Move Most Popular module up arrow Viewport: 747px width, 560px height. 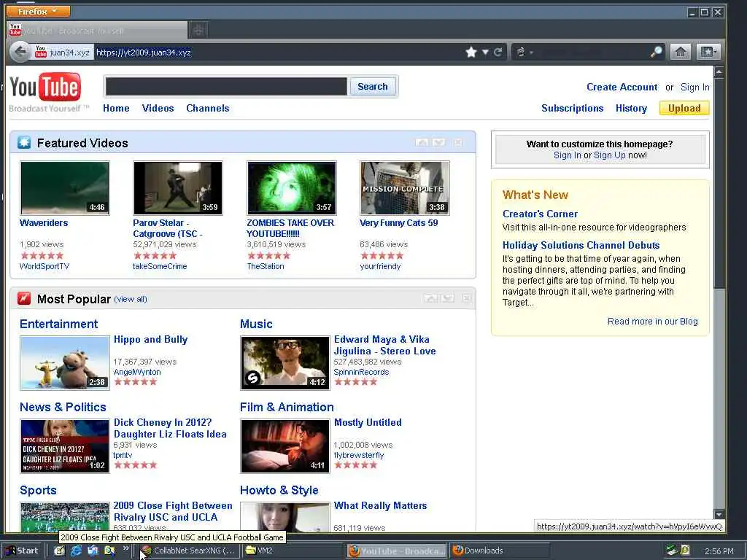tap(430, 298)
